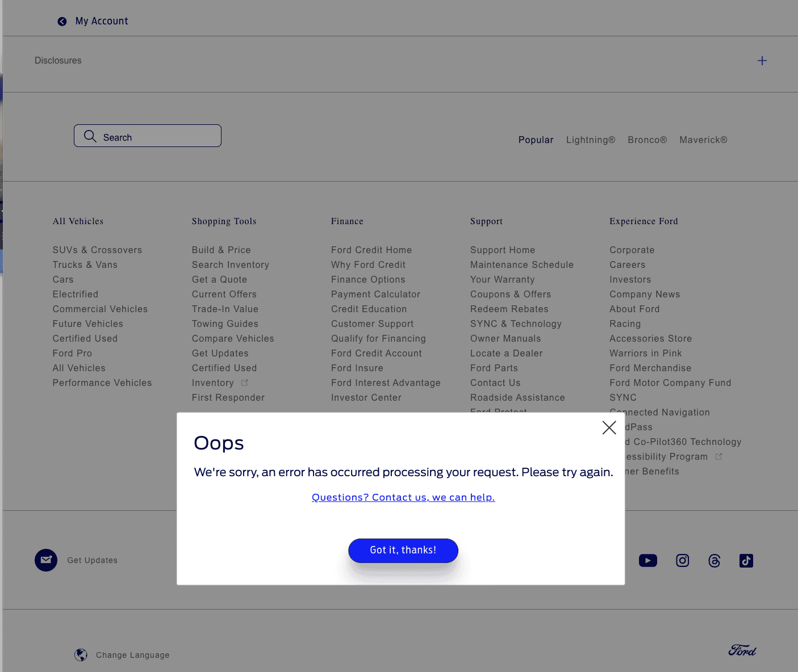Click the Change Language globe icon
The width and height of the screenshot is (798, 672).
pos(81,655)
